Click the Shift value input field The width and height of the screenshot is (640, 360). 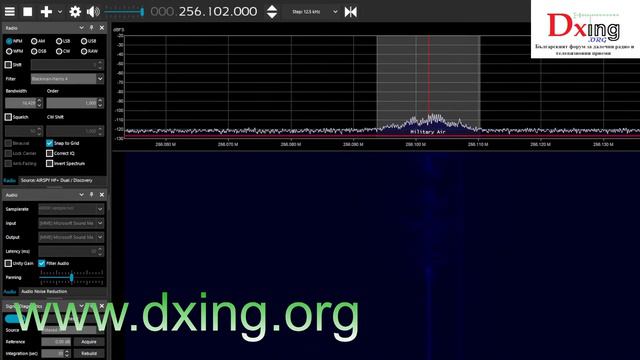pos(67,64)
